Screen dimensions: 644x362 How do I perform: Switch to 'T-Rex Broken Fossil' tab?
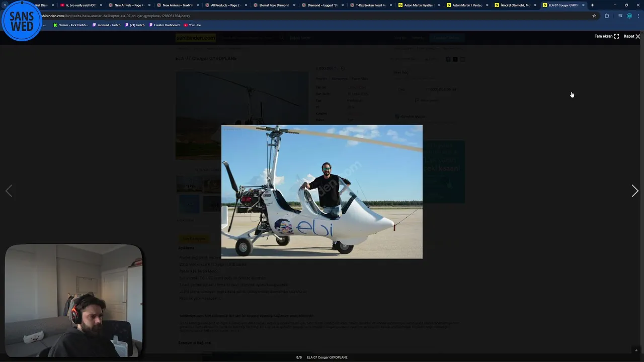[370, 5]
